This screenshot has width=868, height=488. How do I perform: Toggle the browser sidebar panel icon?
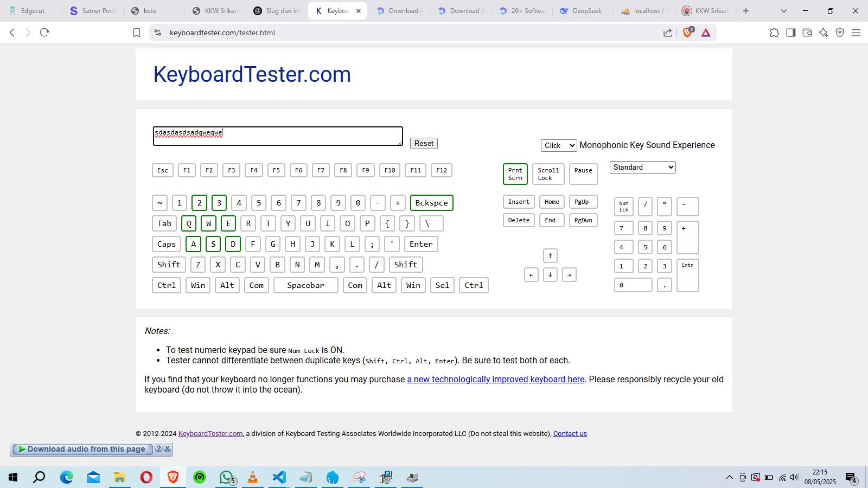pyautogui.click(x=791, y=33)
